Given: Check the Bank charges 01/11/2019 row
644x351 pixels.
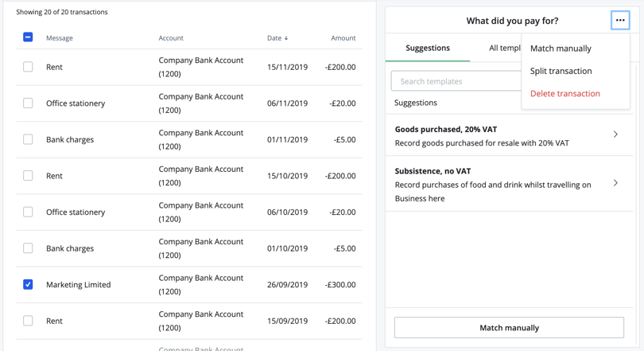Looking at the screenshot, I should point(28,139).
